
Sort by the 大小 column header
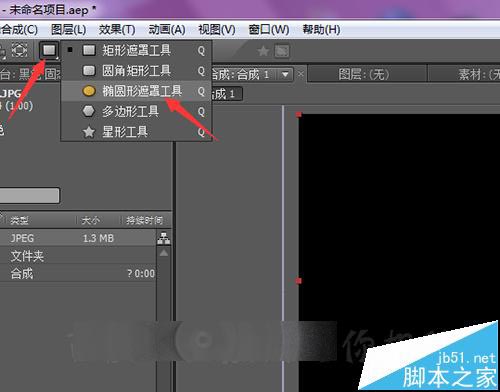tap(91, 220)
